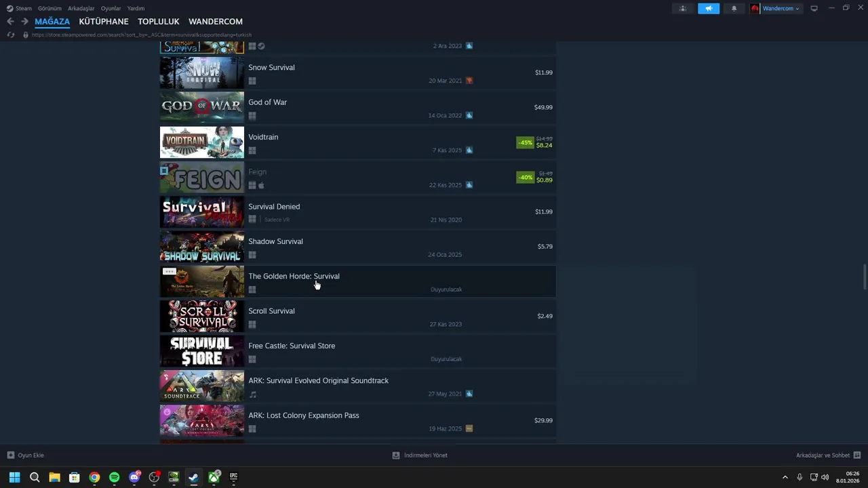Click ARK: Survival Evolved Original Soundtrack title
This screenshot has width=868, height=488.
click(x=319, y=381)
